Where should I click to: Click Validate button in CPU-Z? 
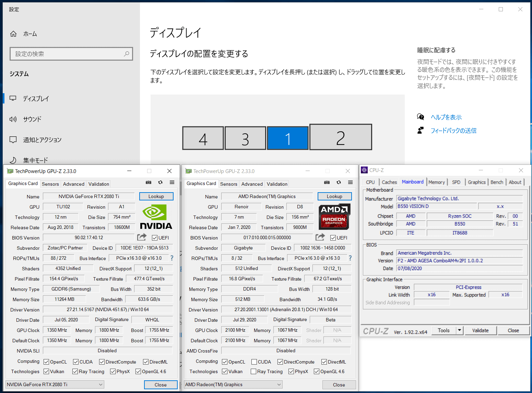(480, 330)
